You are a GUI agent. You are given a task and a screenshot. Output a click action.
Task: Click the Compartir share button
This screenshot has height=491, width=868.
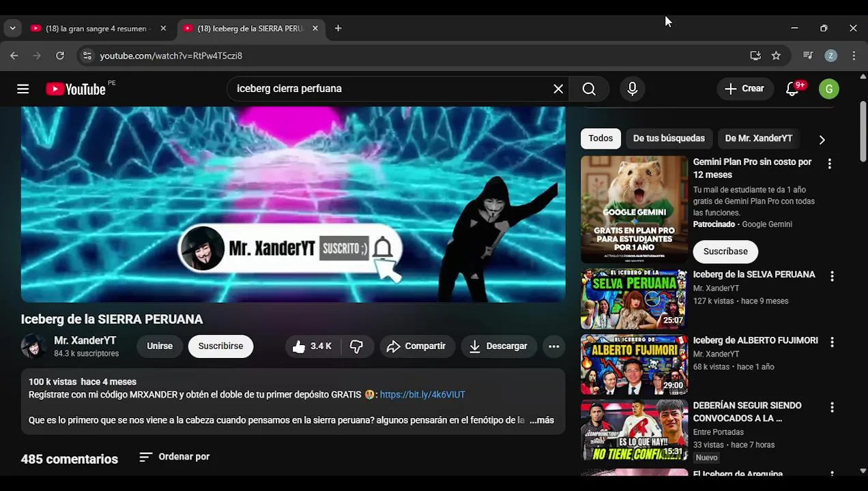[x=416, y=346]
